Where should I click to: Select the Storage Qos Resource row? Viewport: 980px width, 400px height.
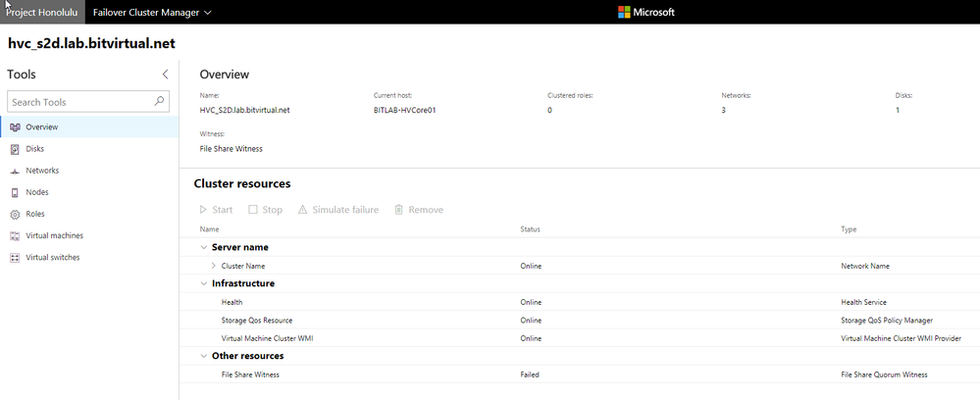pyautogui.click(x=580, y=320)
